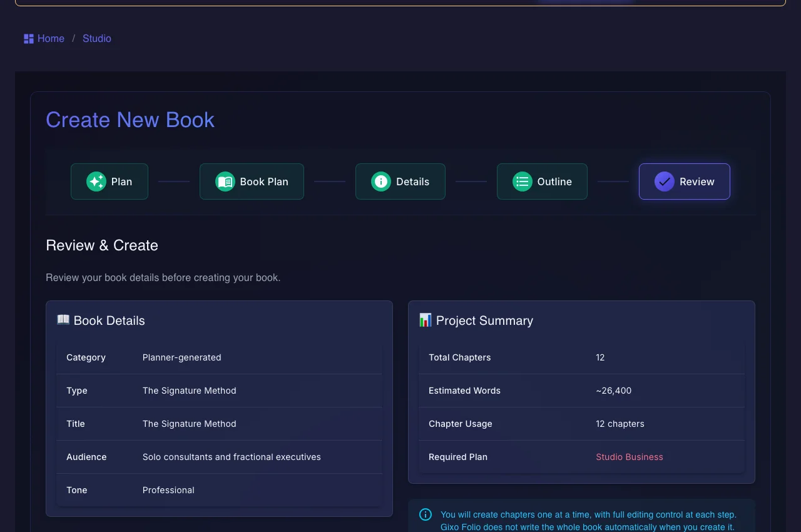The height and width of the screenshot is (532, 801).
Task: Go to the Book Plan step
Action: tap(252, 182)
